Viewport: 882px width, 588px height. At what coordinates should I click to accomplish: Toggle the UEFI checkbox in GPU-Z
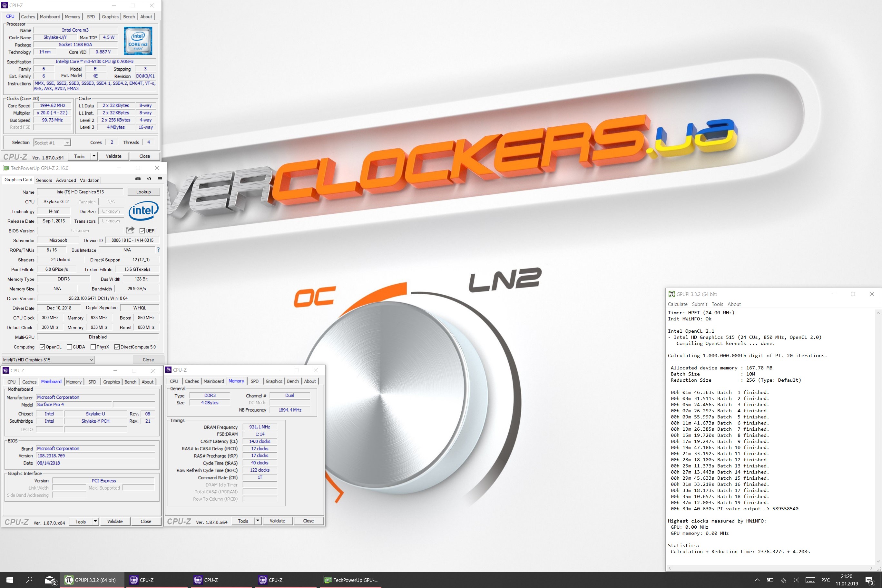tap(142, 230)
